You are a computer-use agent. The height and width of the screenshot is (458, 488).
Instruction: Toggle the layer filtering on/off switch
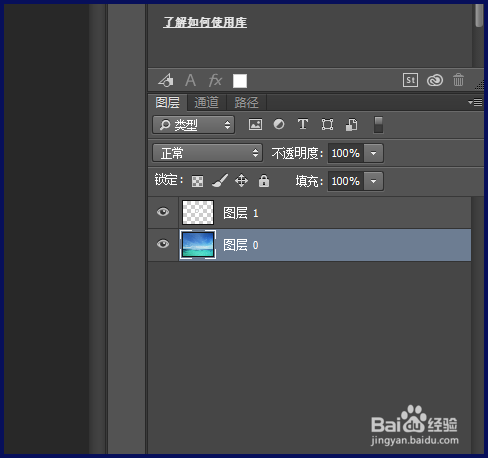pos(378,125)
